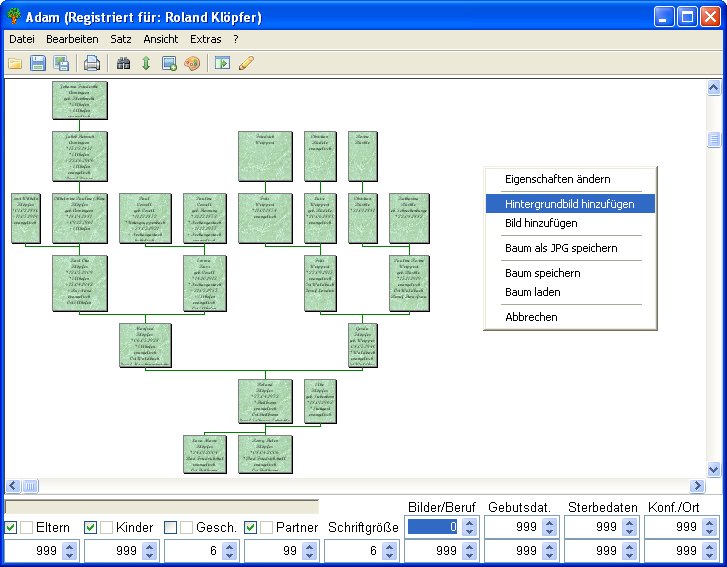
Task: Select the Roland Klöpfer person box
Action: pos(265,401)
